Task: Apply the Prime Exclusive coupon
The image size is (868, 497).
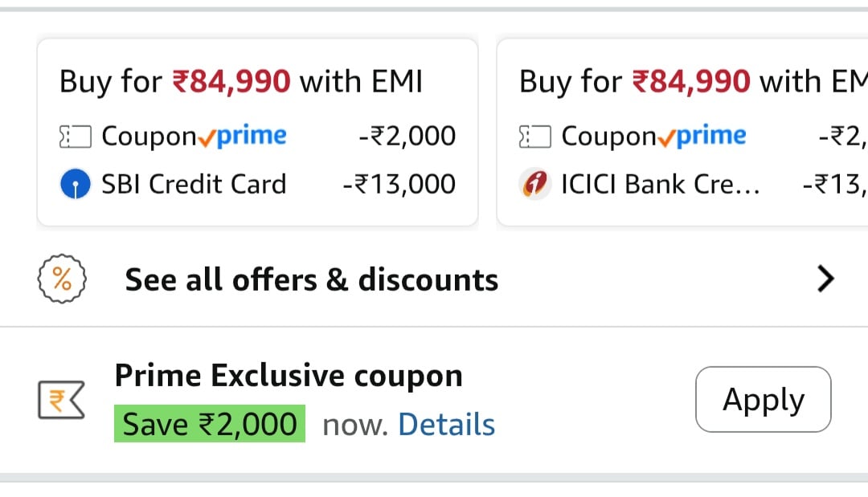Action: tap(764, 399)
